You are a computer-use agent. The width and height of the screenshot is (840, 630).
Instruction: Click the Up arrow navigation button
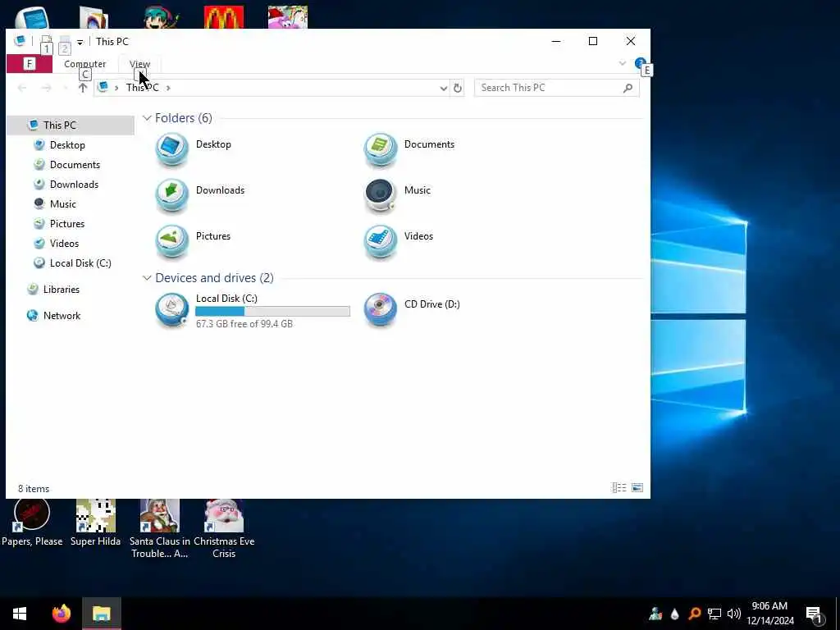[83, 88]
